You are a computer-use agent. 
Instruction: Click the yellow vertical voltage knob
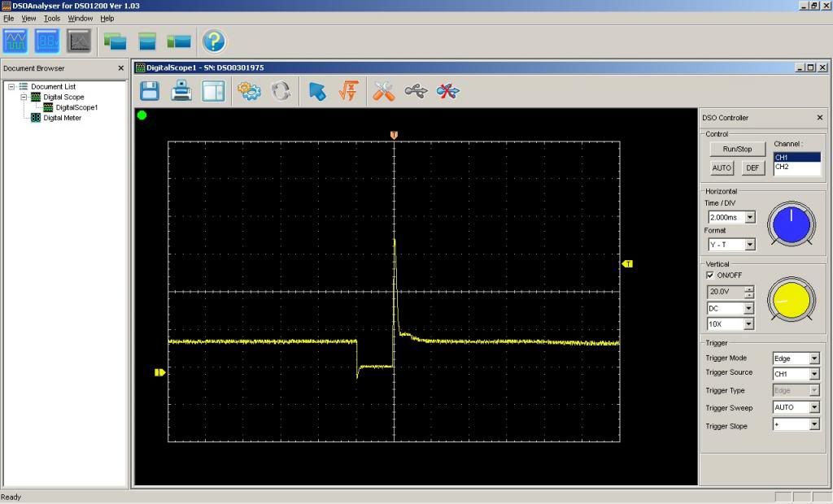792,299
